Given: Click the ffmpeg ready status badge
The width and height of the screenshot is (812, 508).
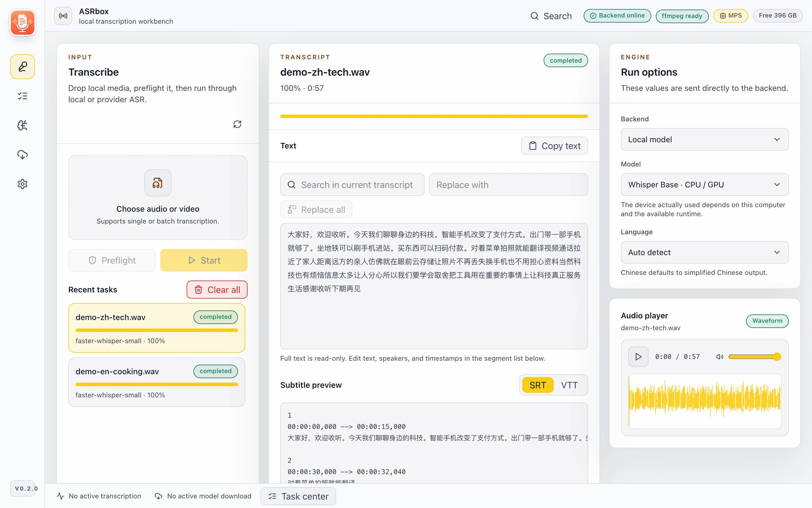Looking at the screenshot, I should click(682, 16).
